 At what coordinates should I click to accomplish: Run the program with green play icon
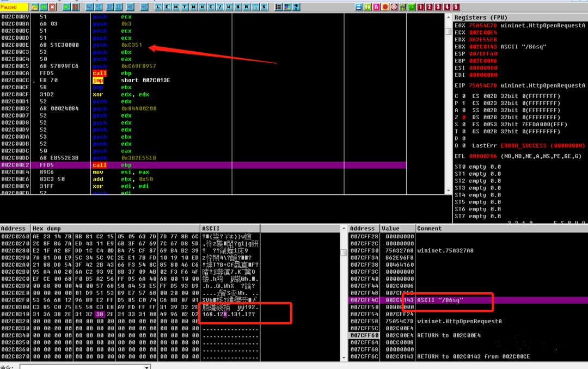[66, 7]
